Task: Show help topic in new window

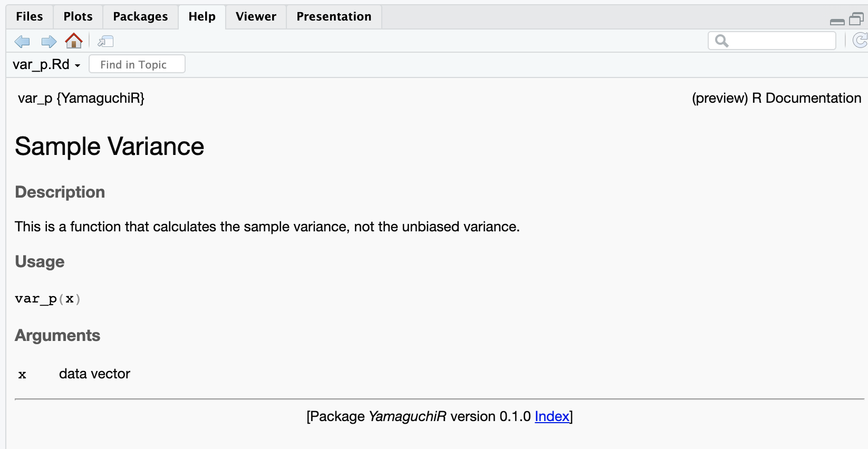Action: point(105,41)
